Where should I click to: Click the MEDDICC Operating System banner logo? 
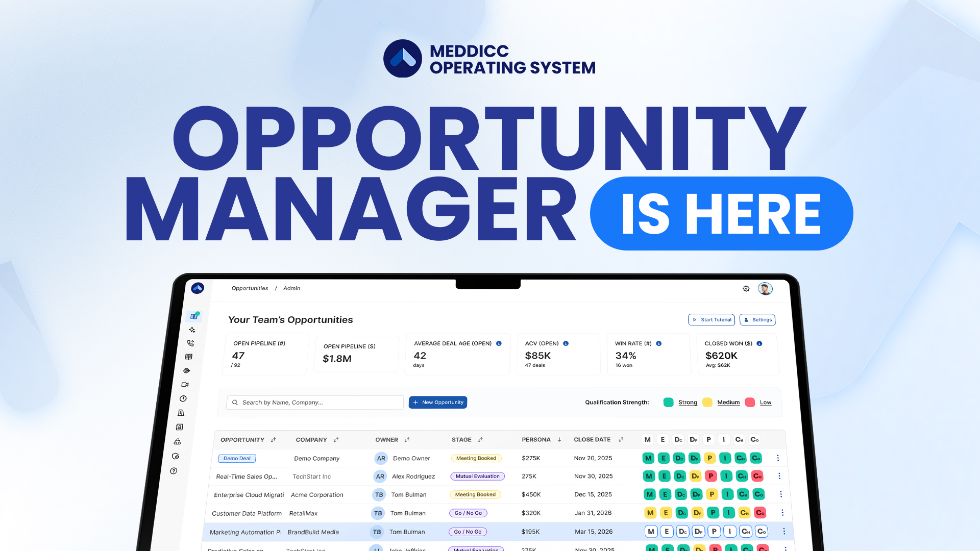click(x=489, y=59)
